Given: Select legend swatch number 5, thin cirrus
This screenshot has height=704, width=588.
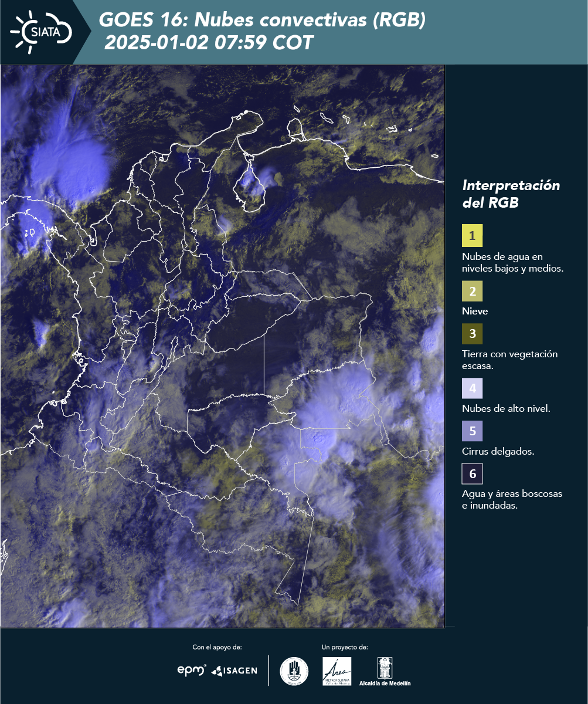Looking at the screenshot, I should pyautogui.click(x=472, y=431).
